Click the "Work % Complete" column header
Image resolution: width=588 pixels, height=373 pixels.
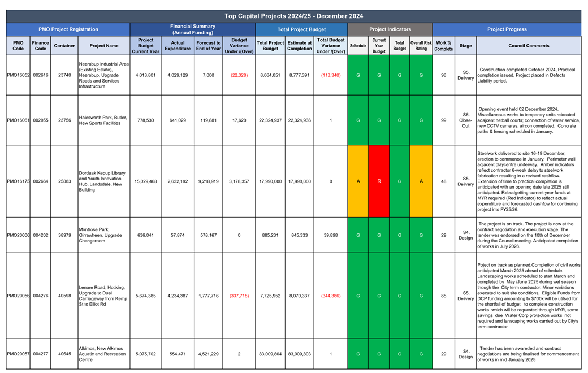tap(444, 46)
